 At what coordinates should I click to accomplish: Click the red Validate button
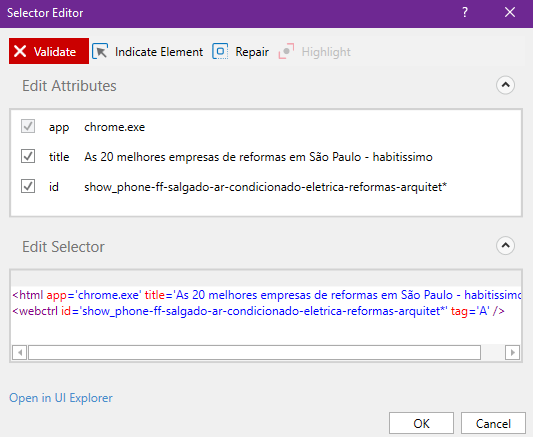(x=49, y=51)
